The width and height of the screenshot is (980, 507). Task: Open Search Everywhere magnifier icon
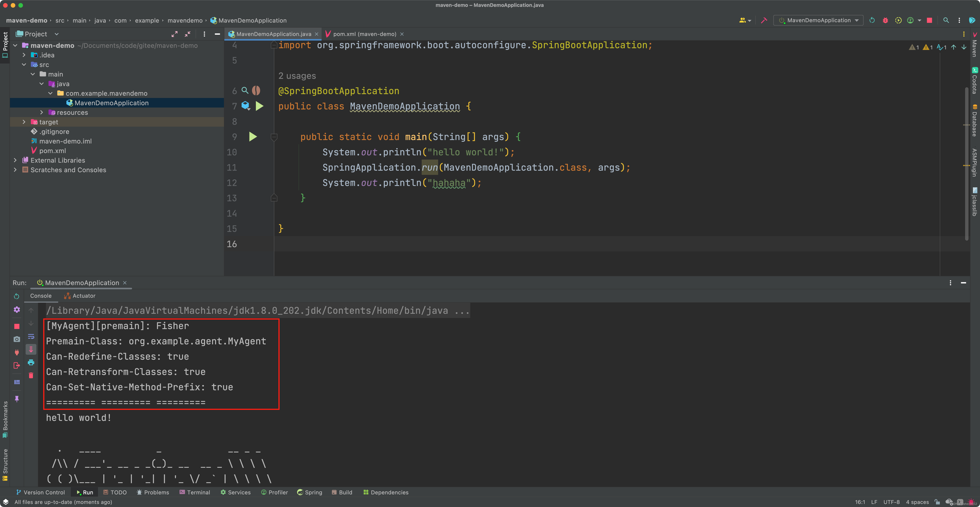tap(946, 20)
